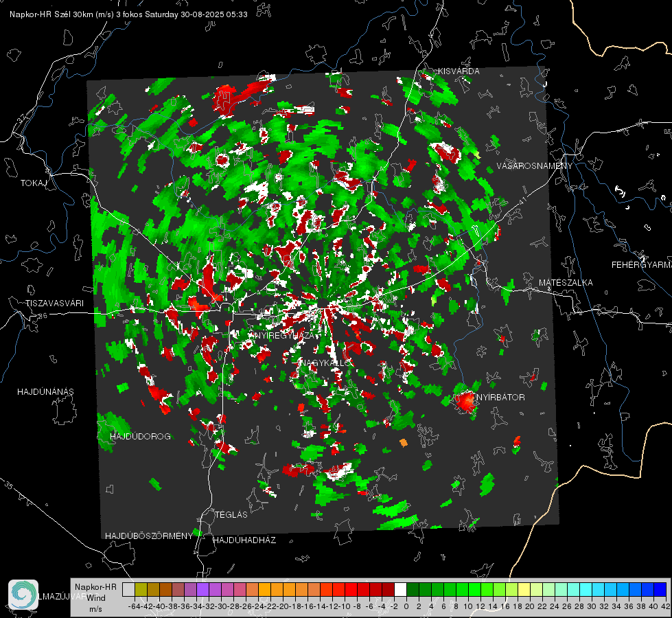This screenshot has width=672, height=618.
Task: Pick the gray leftmost legend swatch
Action: click(128, 589)
